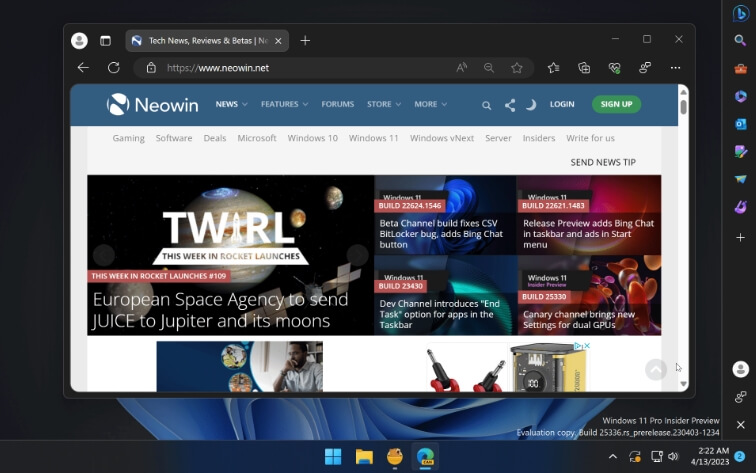The height and width of the screenshot is (473, 756).
Task: Show hidden tray icons chevron
Action: point(612,456)
